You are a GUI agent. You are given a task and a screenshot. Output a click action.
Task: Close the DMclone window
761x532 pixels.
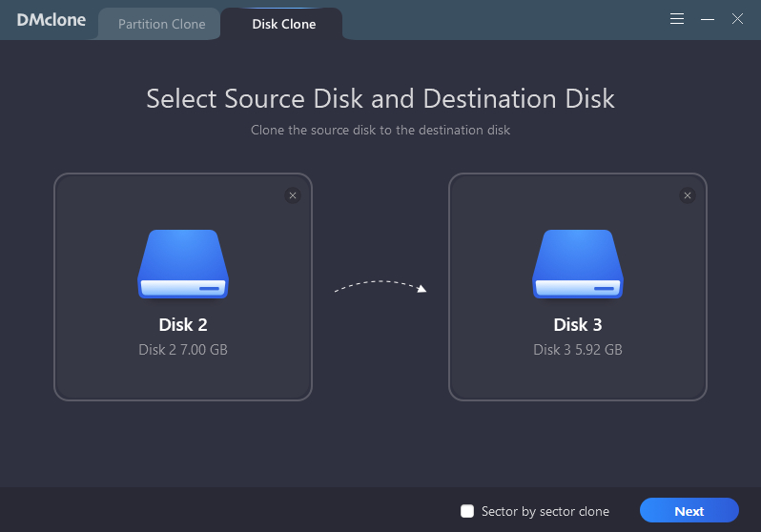737,19
